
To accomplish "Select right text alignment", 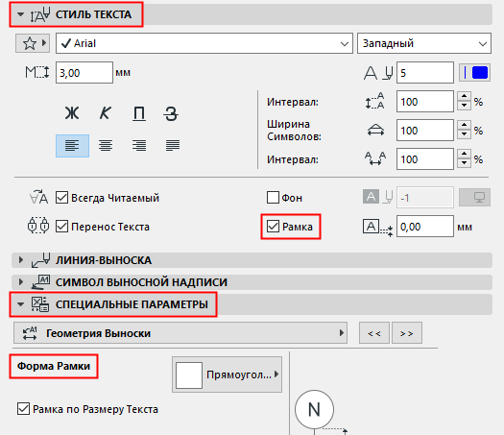I will pyautogui.click(x=139, y=146).
